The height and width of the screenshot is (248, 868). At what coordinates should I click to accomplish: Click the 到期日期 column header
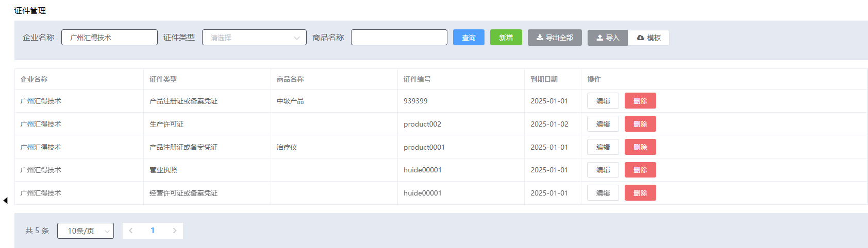coord(544,79)
